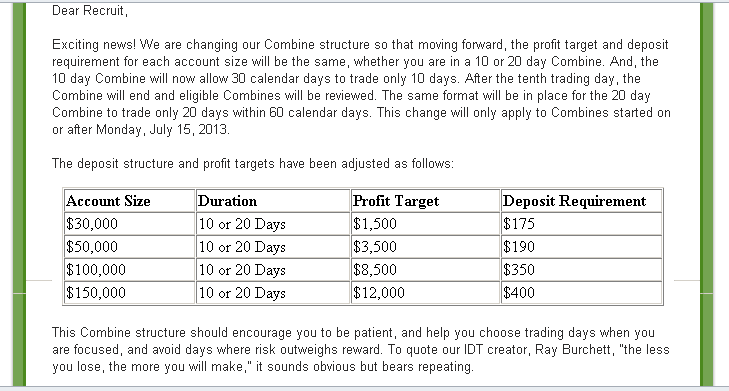The image size is (729, 391).
Task: Click the $1,500 profit target cell
Action: click(x=425, y=224)
